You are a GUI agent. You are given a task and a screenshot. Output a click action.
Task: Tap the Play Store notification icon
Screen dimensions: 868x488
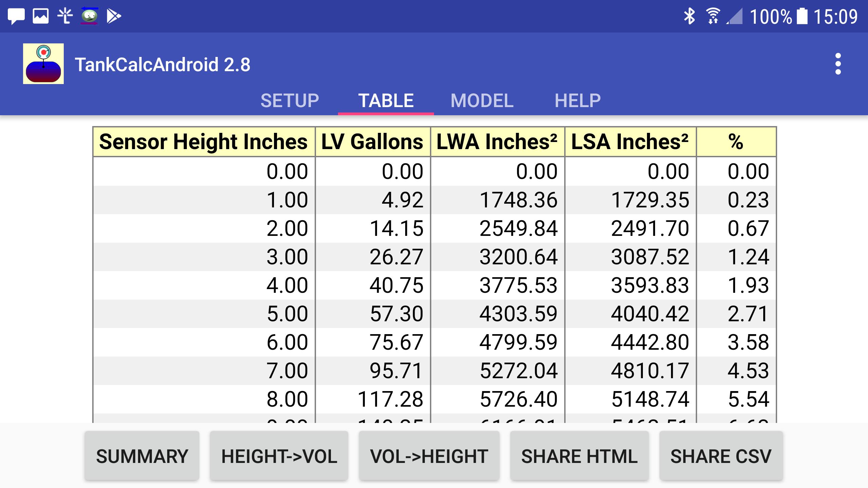click(114, 16)
